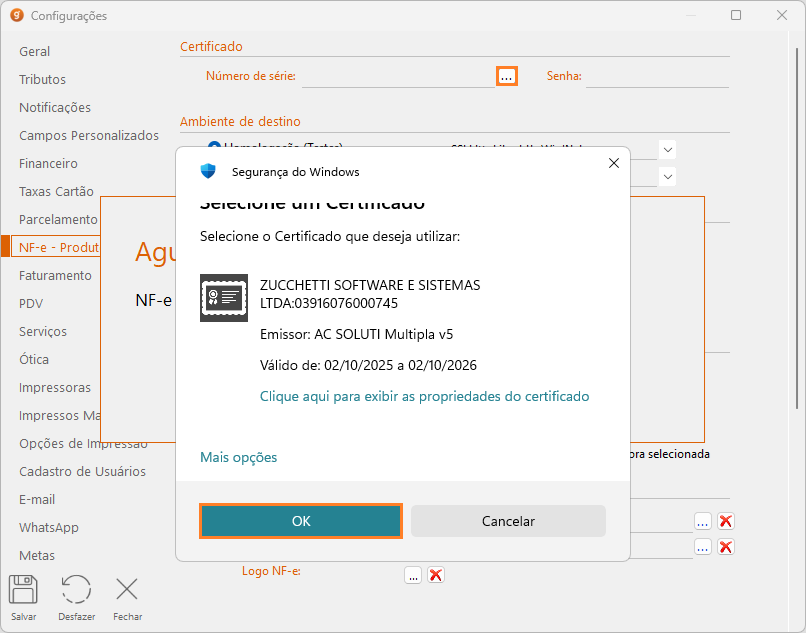The image size is (806, 633).
Task: Browse for Logo NF-e file with ellipsis button
Action: pyautogui.click(x=413, y=575)
